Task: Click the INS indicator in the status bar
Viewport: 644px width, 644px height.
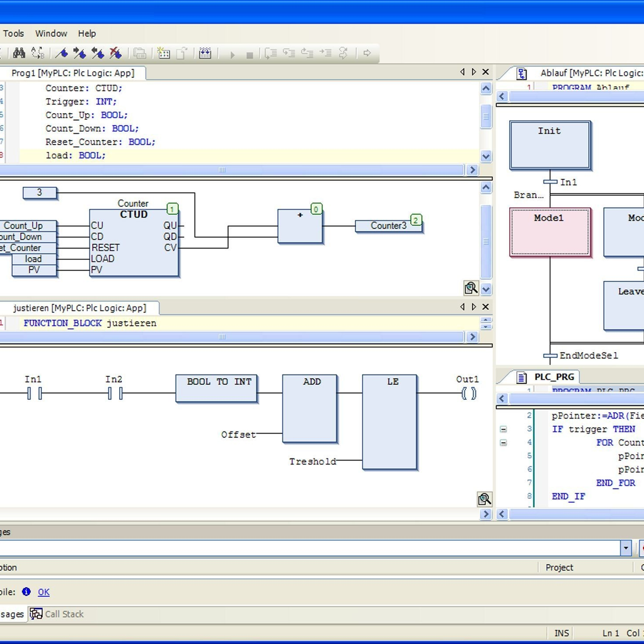Action: [x=561, y=633]
